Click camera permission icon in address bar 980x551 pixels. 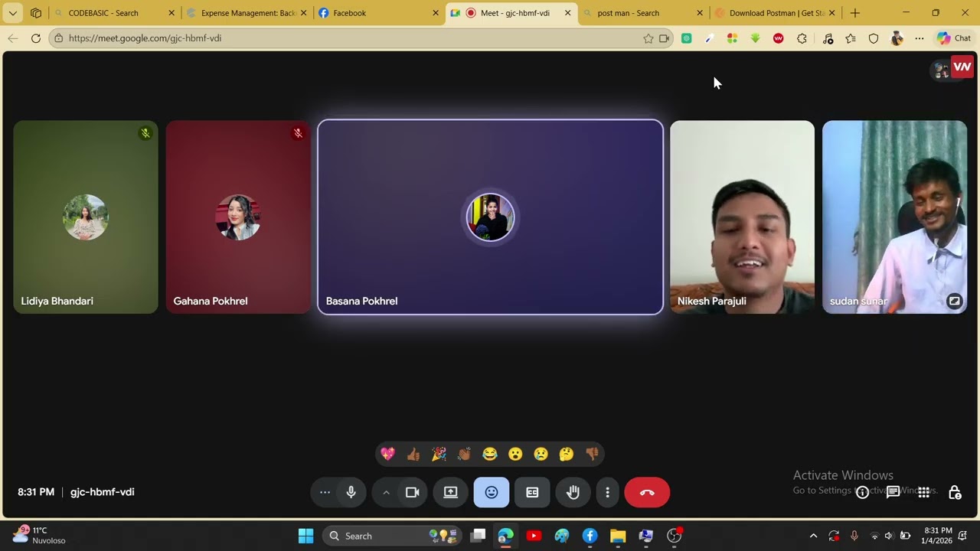click(664, 38)
